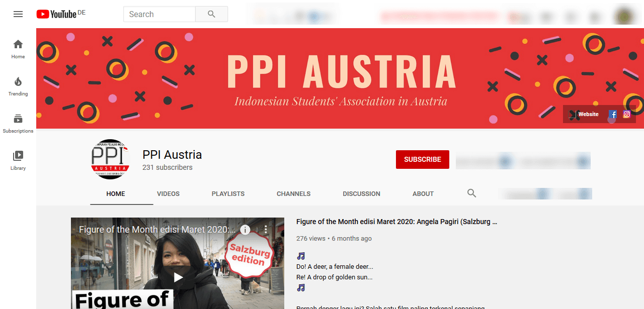Open the Facebook link on the banner
This screenshot has height=309, width=644.
click(612, 115)
